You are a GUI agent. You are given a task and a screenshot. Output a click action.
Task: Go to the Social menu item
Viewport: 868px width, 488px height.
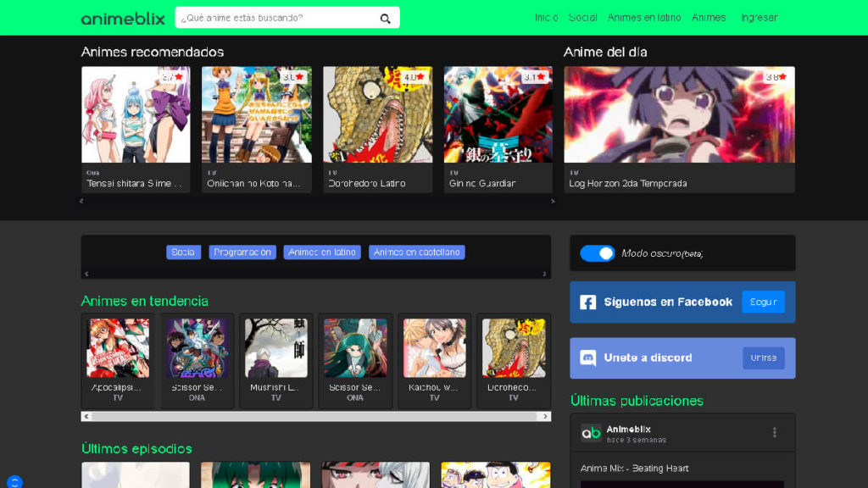(x=583, y=18)
